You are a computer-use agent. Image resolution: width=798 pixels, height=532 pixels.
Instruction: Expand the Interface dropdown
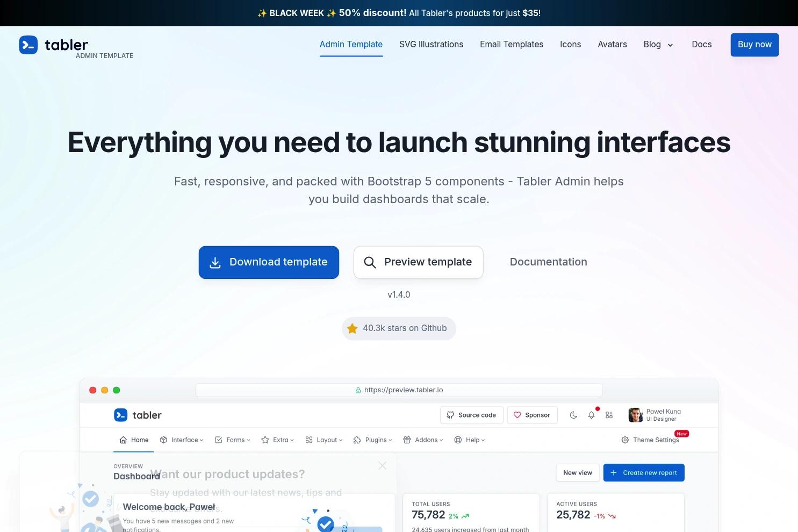pos(182,440)
